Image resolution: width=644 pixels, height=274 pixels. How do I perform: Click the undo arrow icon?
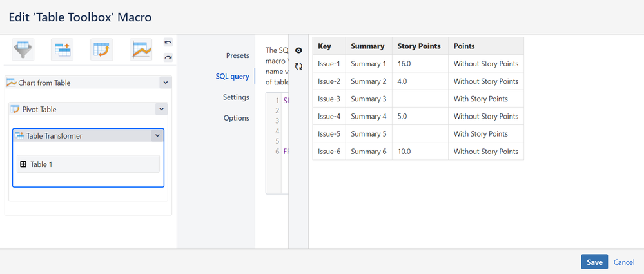tap(168, 43)
